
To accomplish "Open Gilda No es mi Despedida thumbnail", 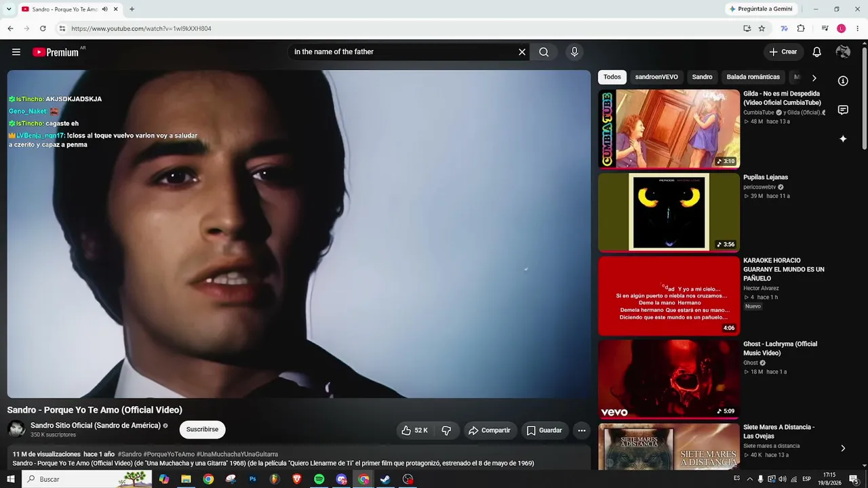I will [x=669, y=129].
